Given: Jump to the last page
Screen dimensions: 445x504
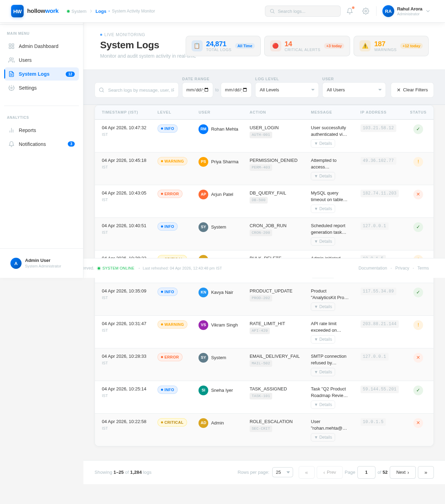Looking at the screenshot, I should click(426, 472).
